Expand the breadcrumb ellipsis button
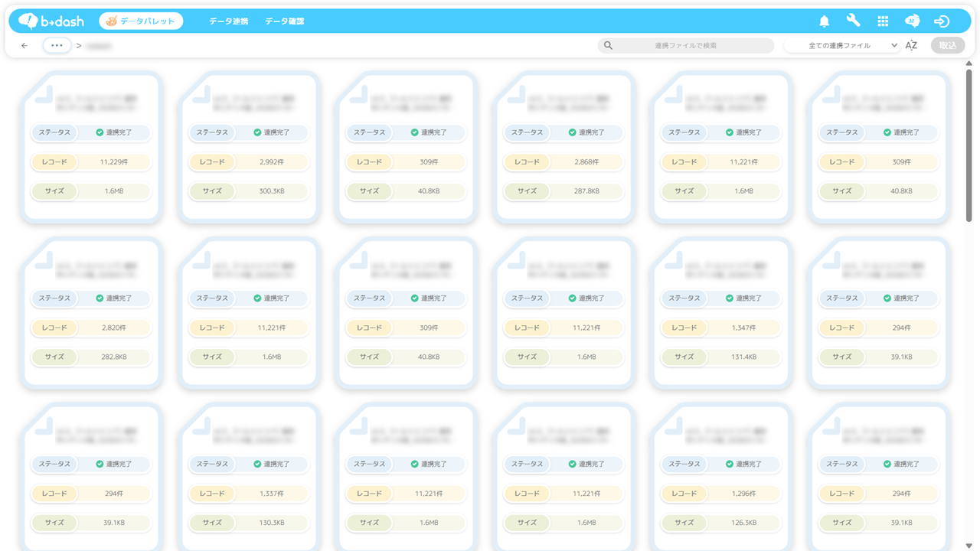This screenshot has width=980, height=551. (57, 46)
